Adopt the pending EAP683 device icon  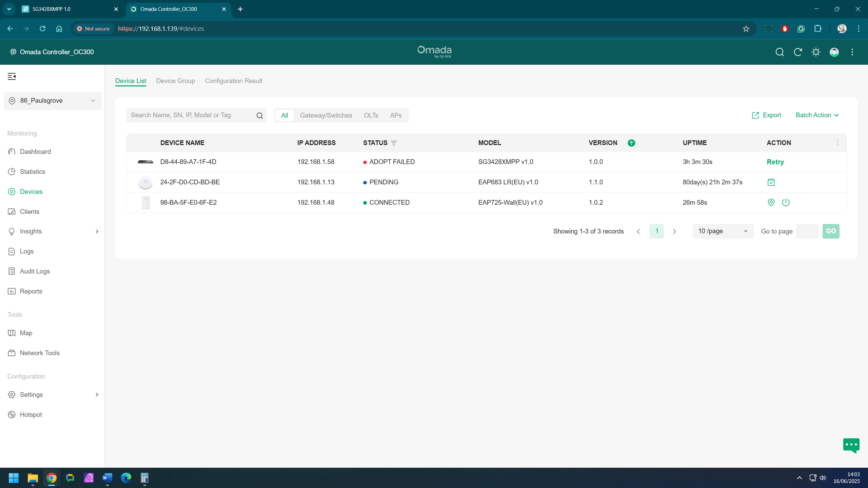[x=771, y=182]
